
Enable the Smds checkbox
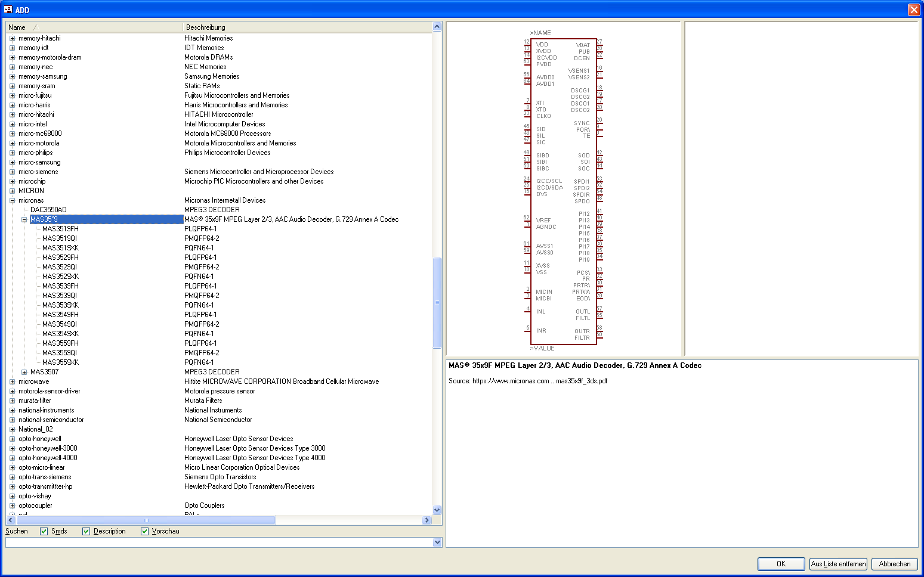tap(44, 531)
